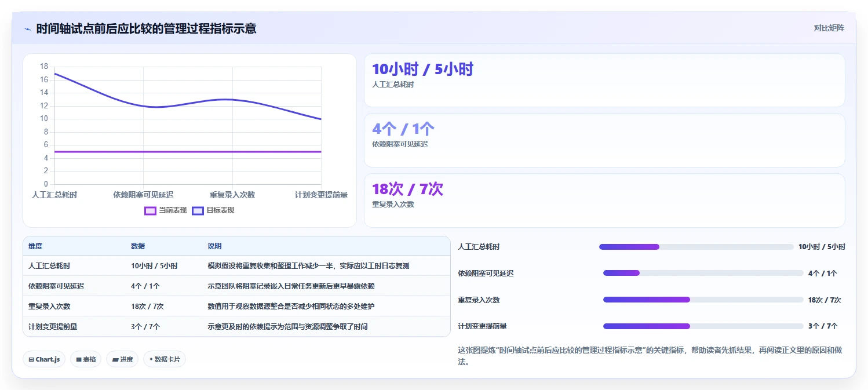This screenshot has width=868, height=390.
Task: Click the dashboard title 时间轴试点前后应比较
Action: pyautogui.click(x=146, y=28)
